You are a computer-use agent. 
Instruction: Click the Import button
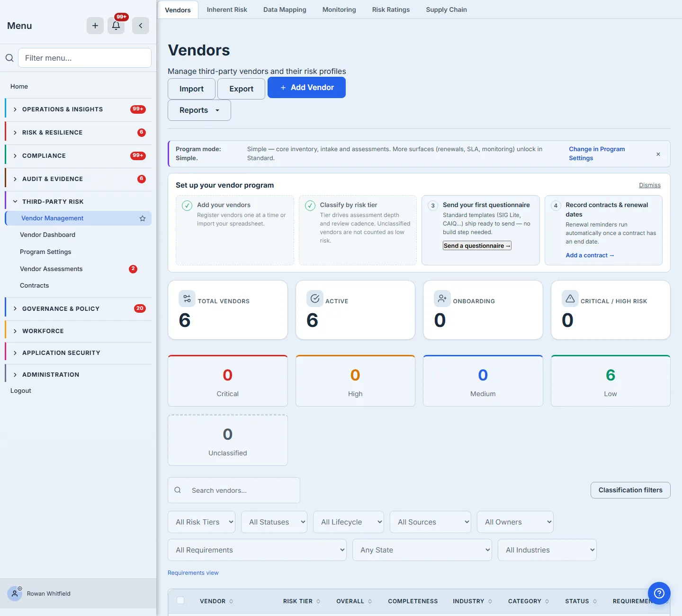coord(191,89)
